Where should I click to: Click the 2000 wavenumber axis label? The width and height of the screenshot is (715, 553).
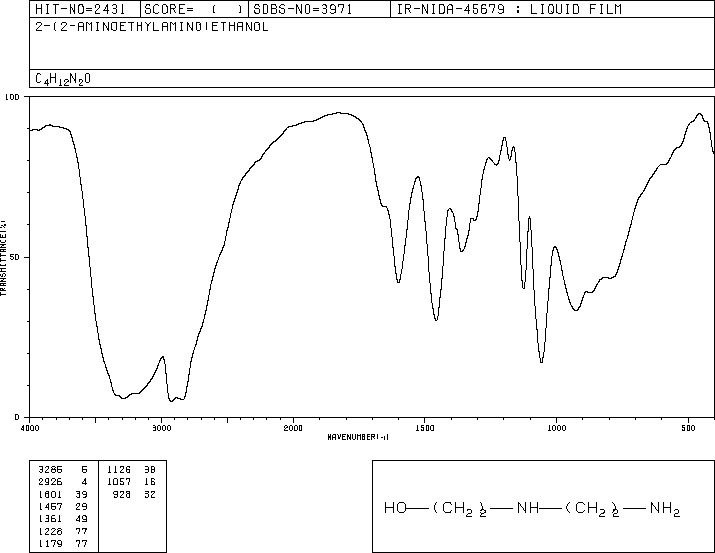point(293,428)
